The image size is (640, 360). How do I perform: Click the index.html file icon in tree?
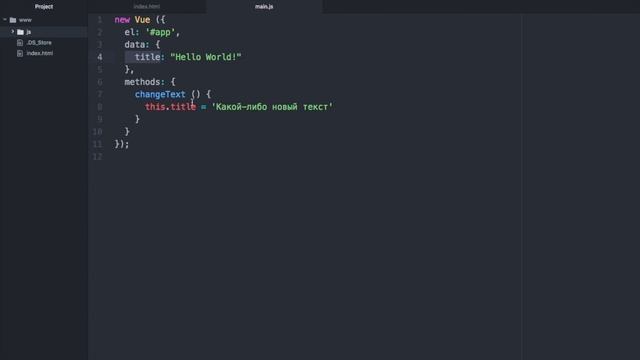(20, 53)
